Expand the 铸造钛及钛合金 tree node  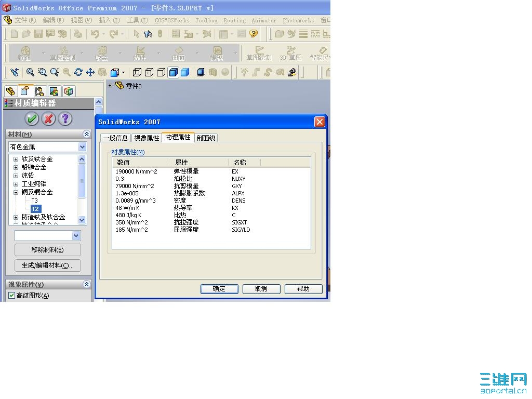[x=16, y=217]
